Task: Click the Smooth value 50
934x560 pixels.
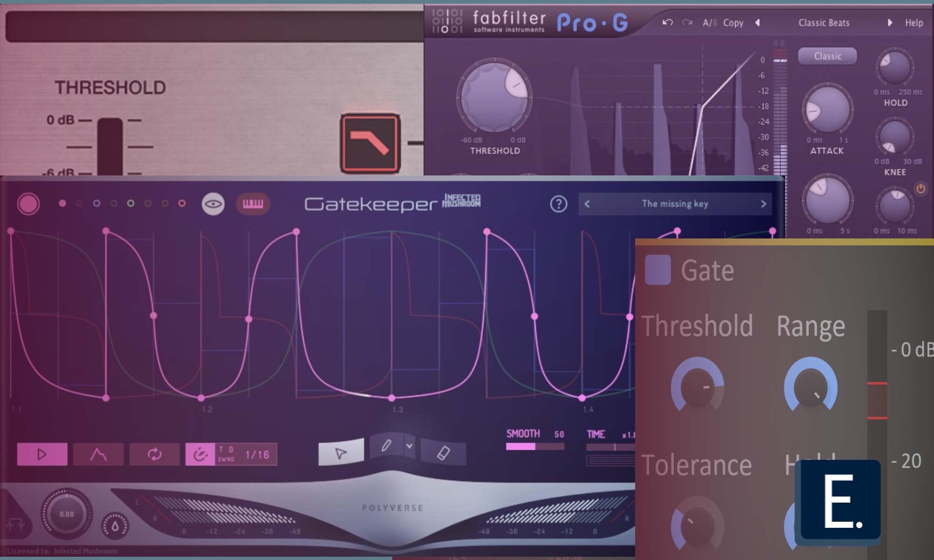Action: pyautogui.click(x=559, y=434)
